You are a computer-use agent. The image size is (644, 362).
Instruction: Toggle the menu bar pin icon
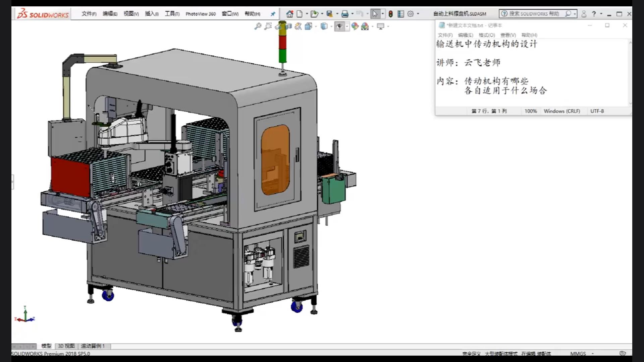click(273, 14)
